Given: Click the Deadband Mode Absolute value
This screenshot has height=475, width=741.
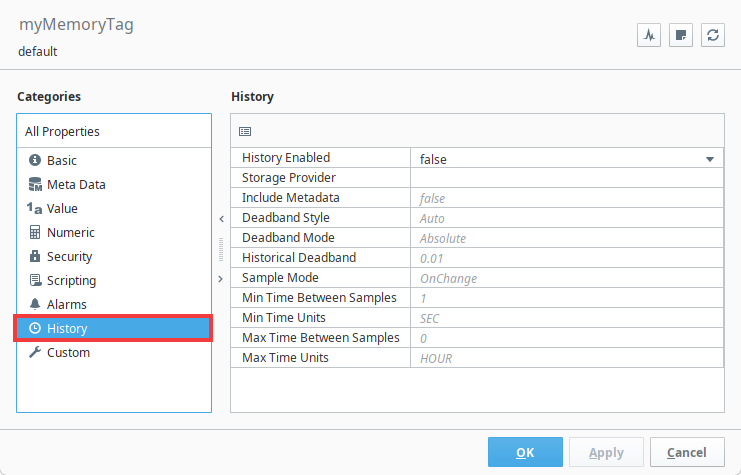Looking at the screenshot, I should 567,238.
